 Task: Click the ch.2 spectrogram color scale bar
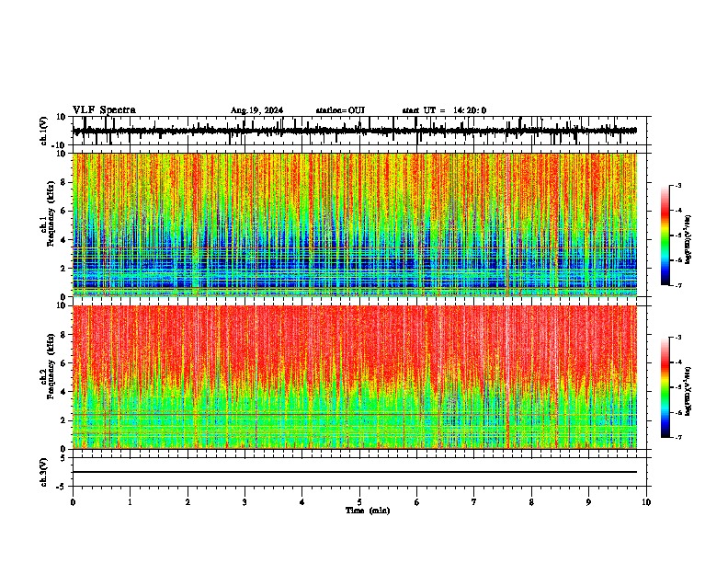click(665, 387)
